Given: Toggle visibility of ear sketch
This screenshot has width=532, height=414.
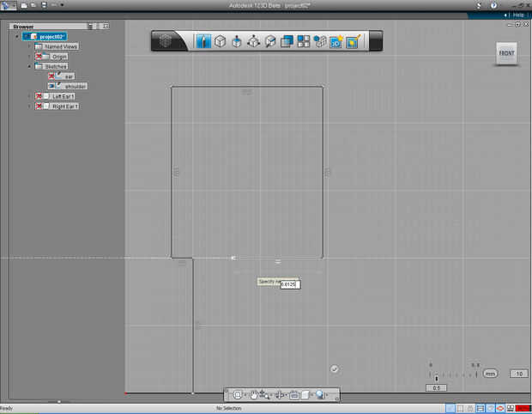Looking at the screenshot, I should pyautogui.click(x=51, y=76).
